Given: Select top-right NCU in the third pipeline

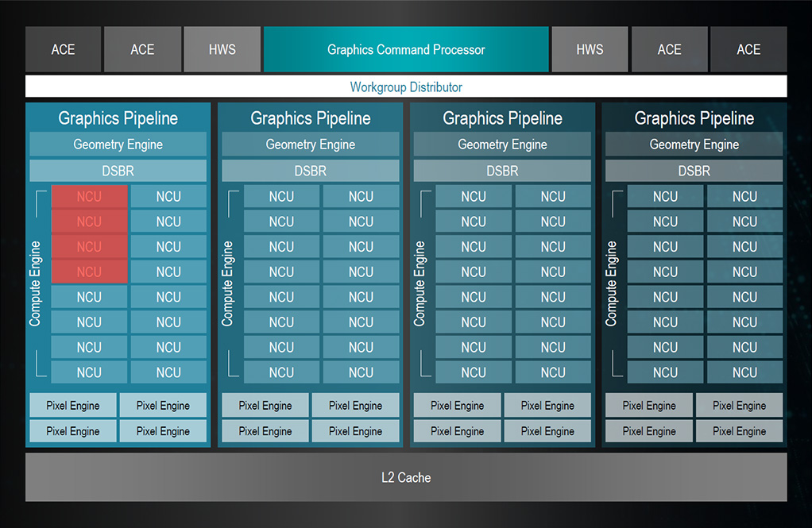Looking at the screenshot, I should [x=553, y=197].
